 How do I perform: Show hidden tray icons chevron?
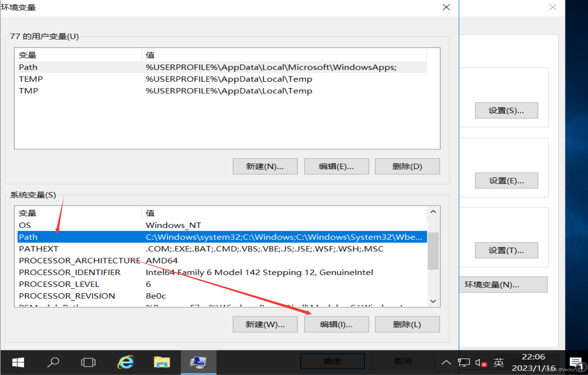[446, 363]
